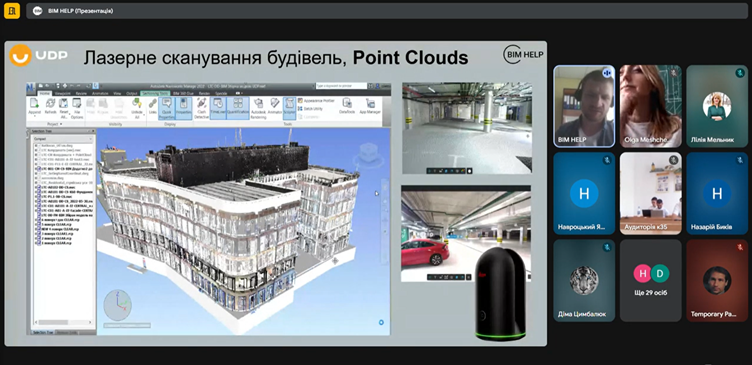Expand the NEW 1 поверх CLEAR.rcp node
The height and width of the screenshot is (365, 752).
(x=36, y=229)
